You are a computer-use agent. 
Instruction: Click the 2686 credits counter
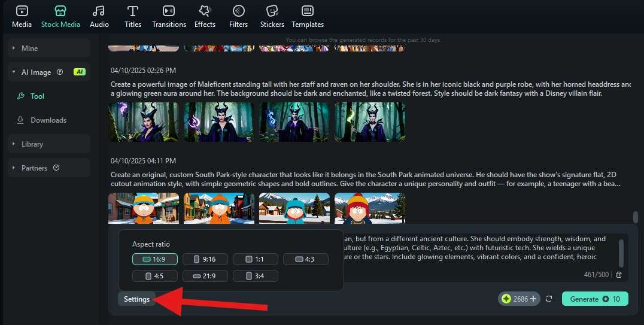520,299
